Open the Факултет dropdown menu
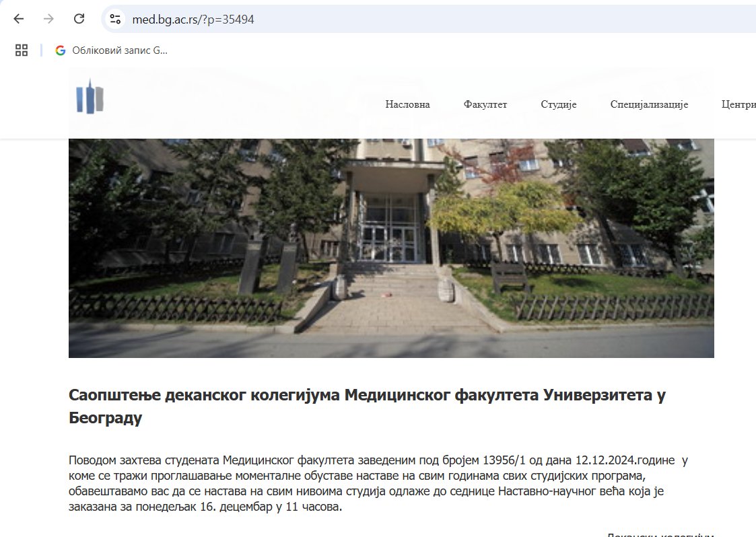The height and width of the screenshot is (537, 756). coord(485,104)
